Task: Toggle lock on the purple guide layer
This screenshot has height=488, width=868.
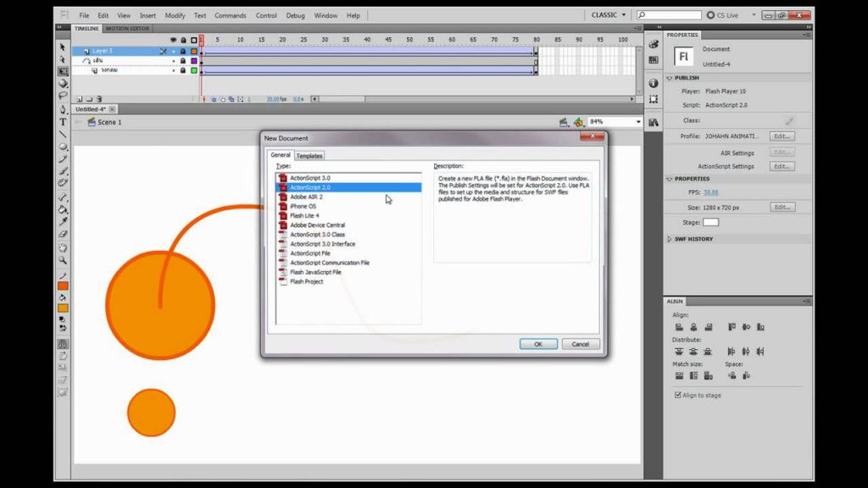Action: coord(183,61)
